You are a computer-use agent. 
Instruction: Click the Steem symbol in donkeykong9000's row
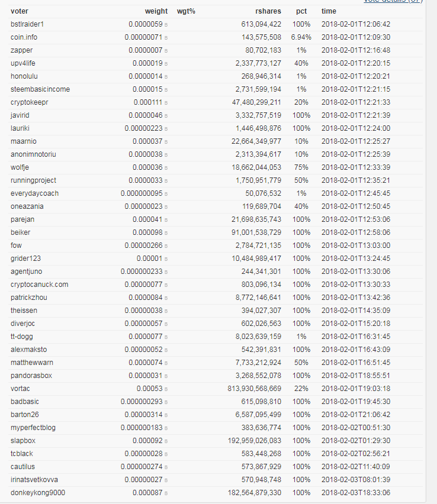click(x=165, y=493)
